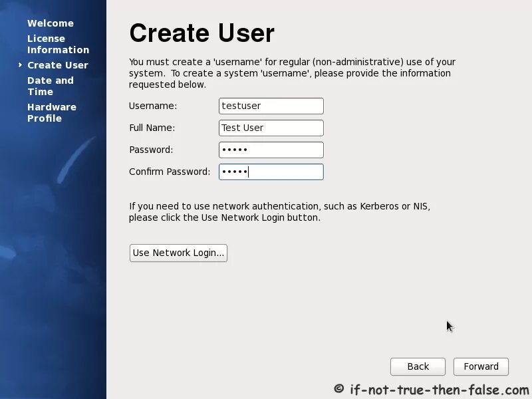Click the arrow marker beside Create User

tap(21, 65)
